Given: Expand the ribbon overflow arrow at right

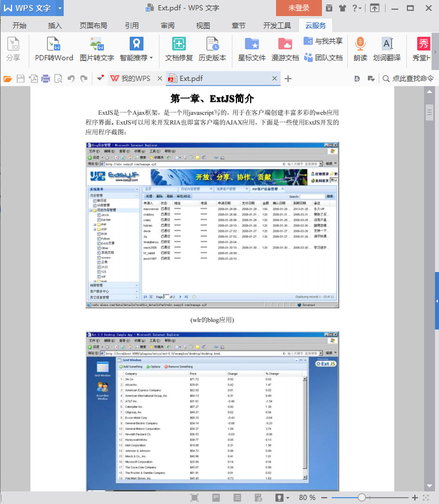Looking at the screenshot, I should coord(435,51).
